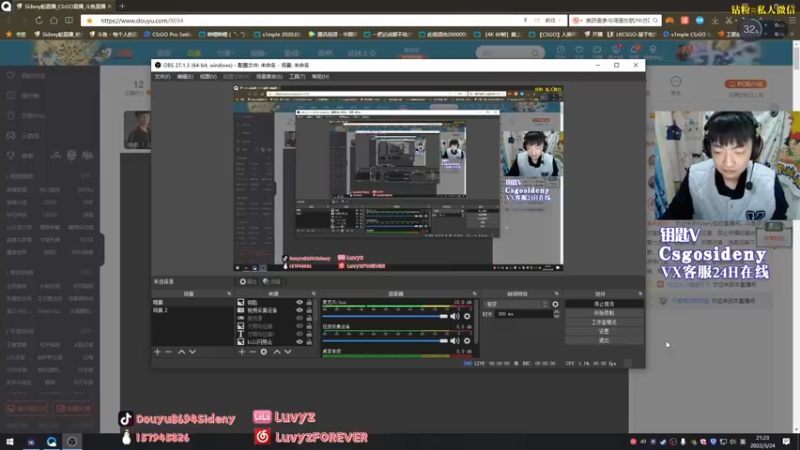Remove selected scene with minus icon in Scenes panel

tap(168, 352)
